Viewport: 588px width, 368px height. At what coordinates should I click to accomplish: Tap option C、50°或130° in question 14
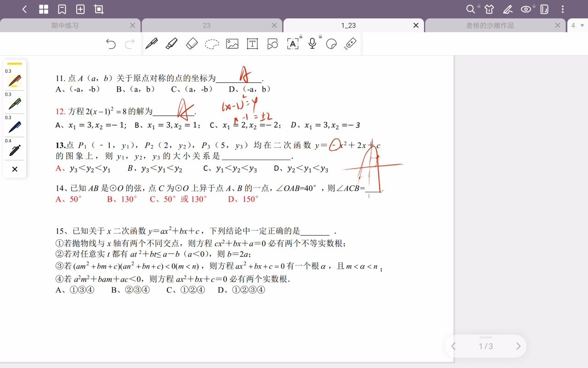178,199
